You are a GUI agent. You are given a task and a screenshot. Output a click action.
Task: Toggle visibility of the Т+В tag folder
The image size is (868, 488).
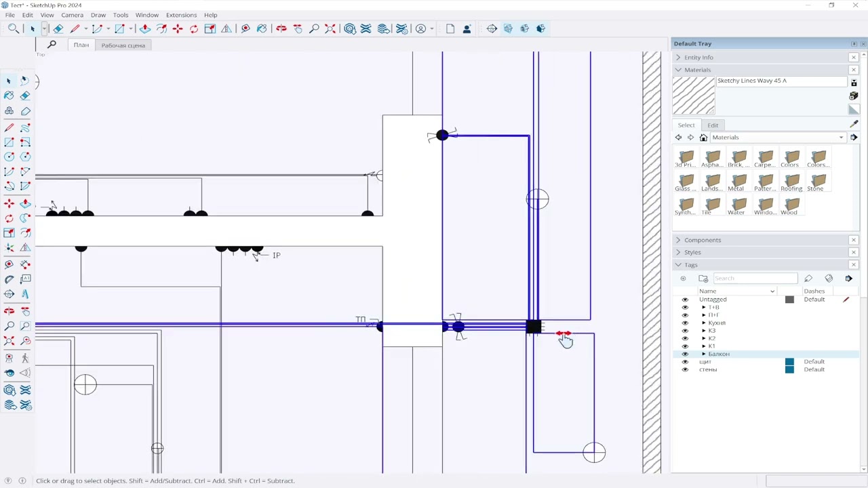[x=685, y=307]
